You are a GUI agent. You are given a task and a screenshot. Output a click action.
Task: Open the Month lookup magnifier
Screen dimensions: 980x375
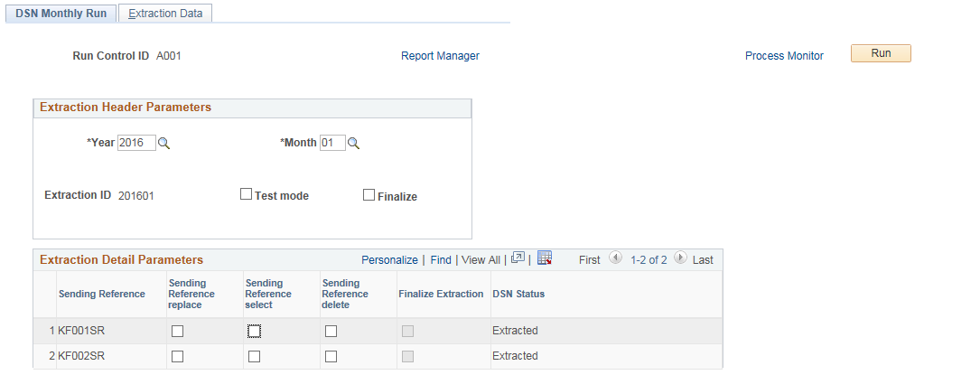pos(354,143)
